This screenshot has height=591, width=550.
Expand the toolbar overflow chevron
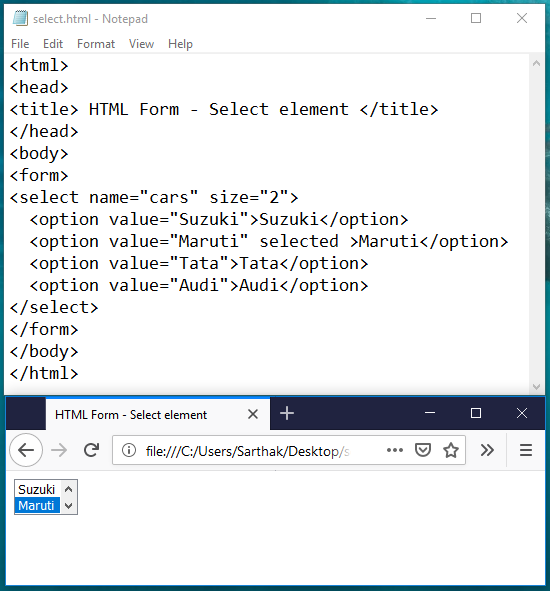[x=487, y=450]
